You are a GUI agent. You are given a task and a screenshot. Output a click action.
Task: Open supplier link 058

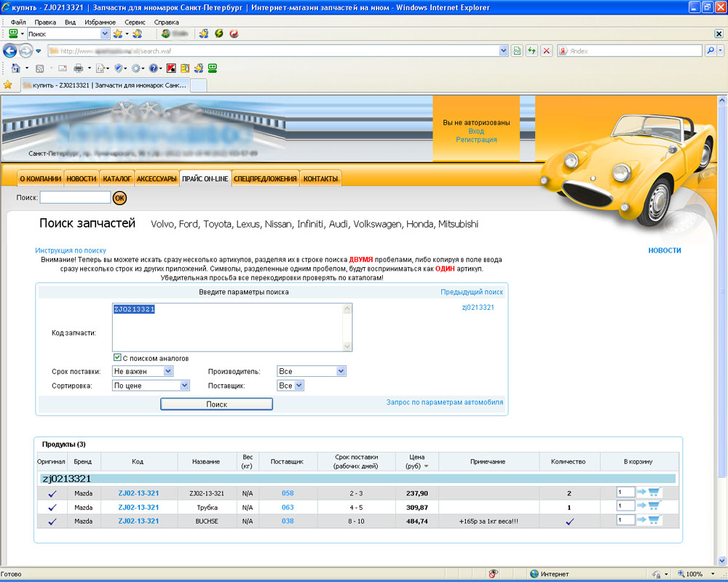click(288, 493)
